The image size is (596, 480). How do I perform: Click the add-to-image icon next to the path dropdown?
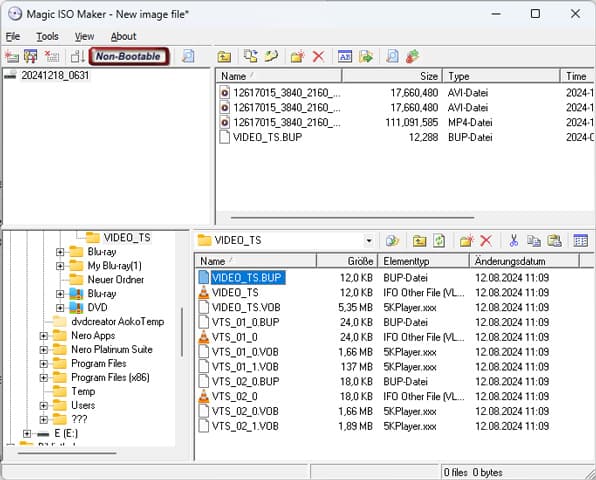pos(392,241)
